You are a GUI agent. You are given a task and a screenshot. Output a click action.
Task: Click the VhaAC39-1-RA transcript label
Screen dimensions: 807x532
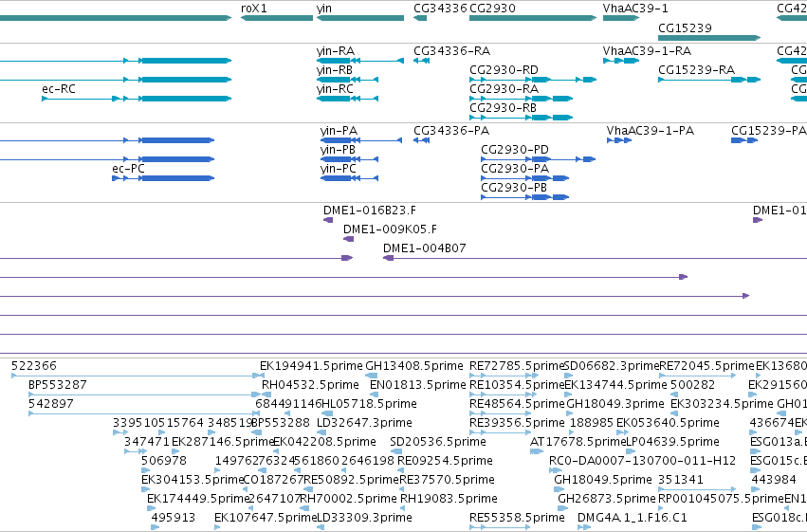point(647,51)
